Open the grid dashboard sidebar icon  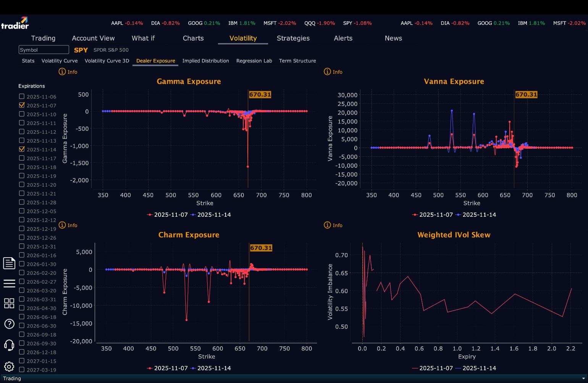[x=9, y=303]
